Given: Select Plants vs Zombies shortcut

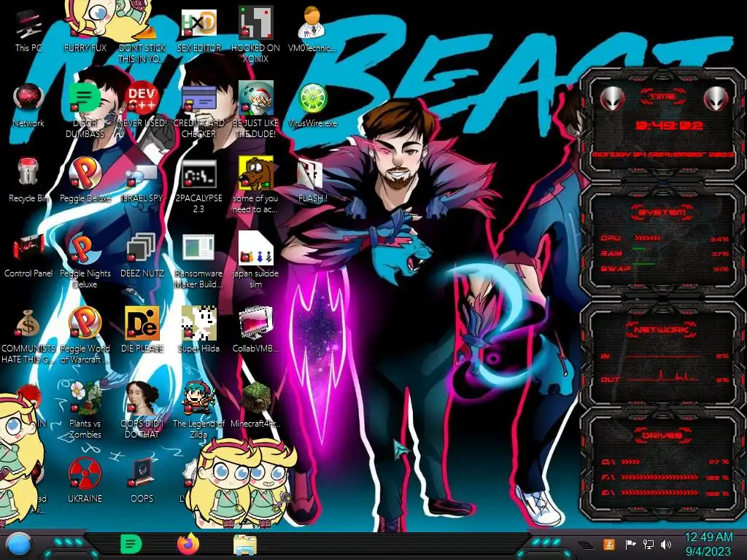Looking at the screenshot, I should (x=85, y=411).
